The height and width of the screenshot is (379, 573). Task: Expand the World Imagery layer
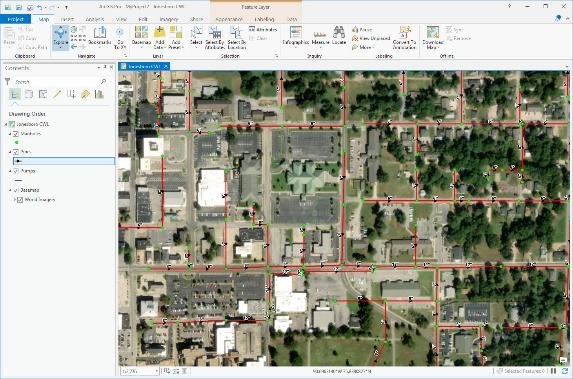(15, 200)
